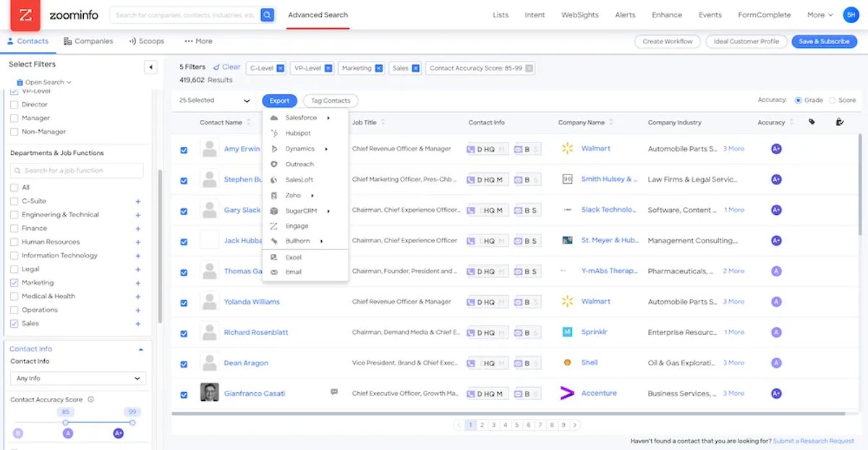
Task: Click the Sprinklr logo icon
Action: coord(567,332)
